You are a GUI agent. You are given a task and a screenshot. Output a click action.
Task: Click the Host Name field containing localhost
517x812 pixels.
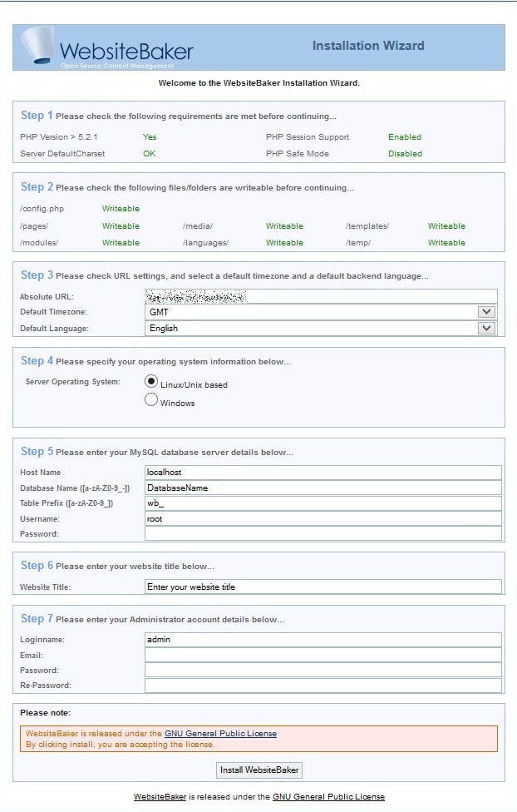click(x=323, y=472)
